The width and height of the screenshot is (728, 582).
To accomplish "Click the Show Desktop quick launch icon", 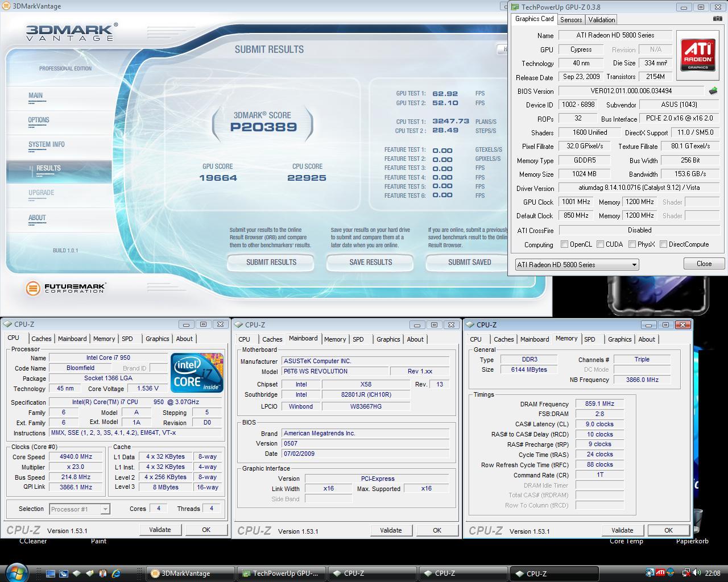I will (51, 573).
